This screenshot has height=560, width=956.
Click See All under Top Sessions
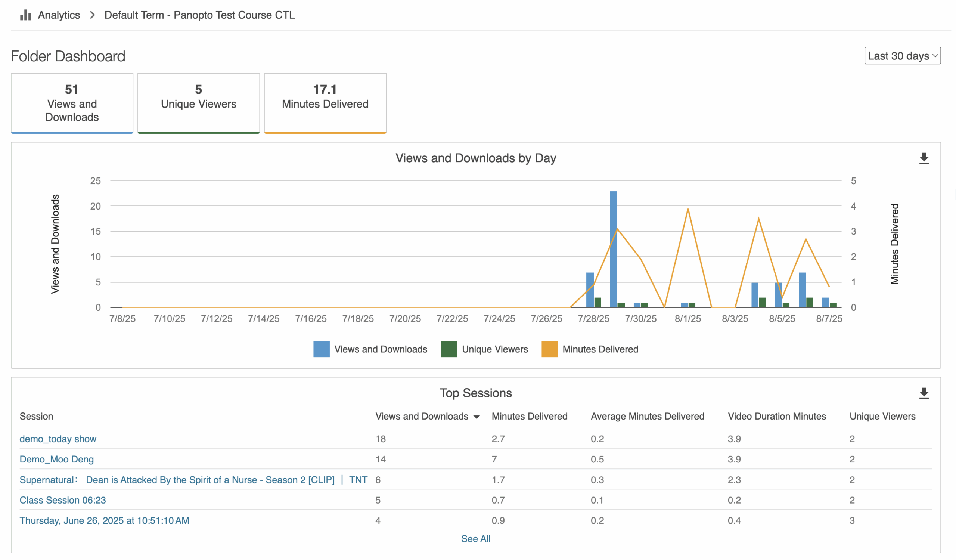coord(476,539)
